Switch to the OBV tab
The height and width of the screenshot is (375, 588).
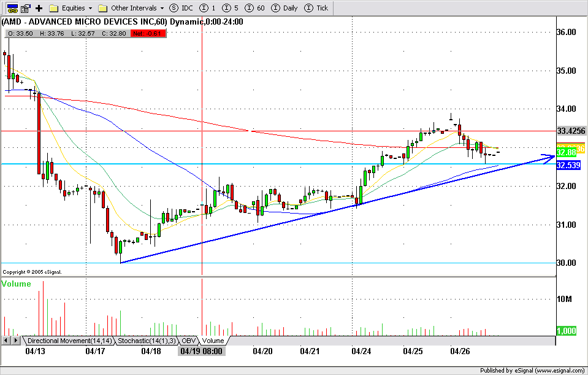coord(189,341)
